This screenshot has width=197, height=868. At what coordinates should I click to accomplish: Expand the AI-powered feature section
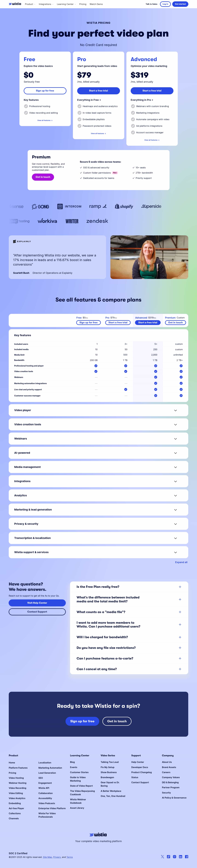pos(175,453)
